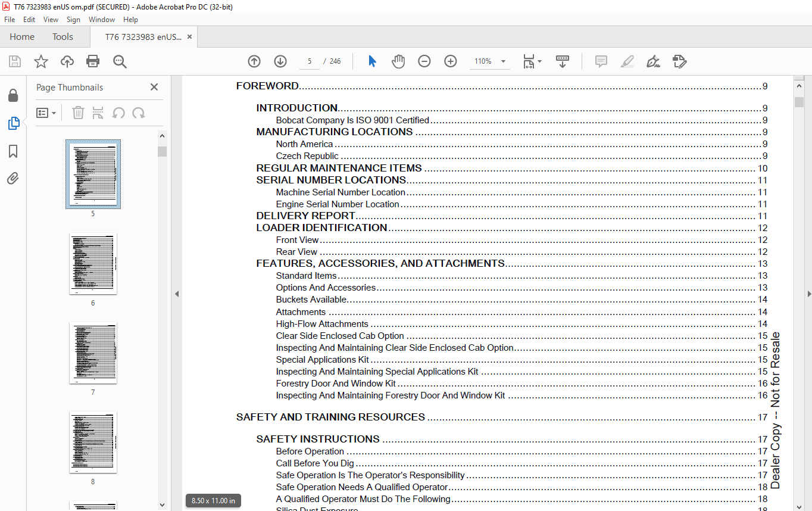This screenshot has height=511, width=812.
Task: Collapse the navigation pane with left arrow
Action: [x=176, y=294]
